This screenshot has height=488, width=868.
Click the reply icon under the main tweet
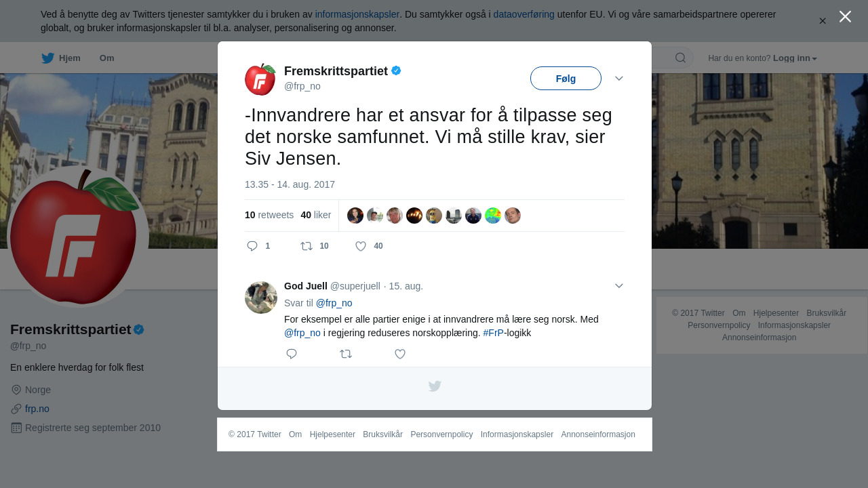252,246
